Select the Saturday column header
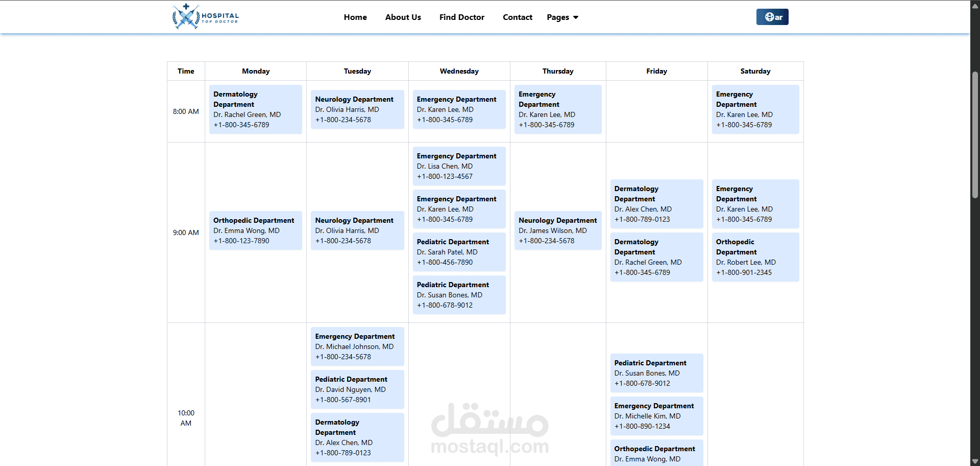This screenshot has width=980, height=466. point(755,71)
